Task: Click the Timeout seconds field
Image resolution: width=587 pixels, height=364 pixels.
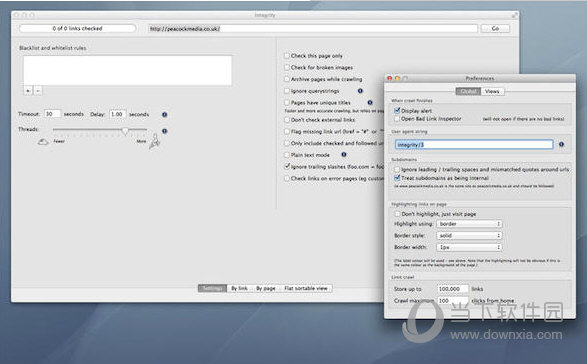Action: pyautogui.click(x=52, y=114)
